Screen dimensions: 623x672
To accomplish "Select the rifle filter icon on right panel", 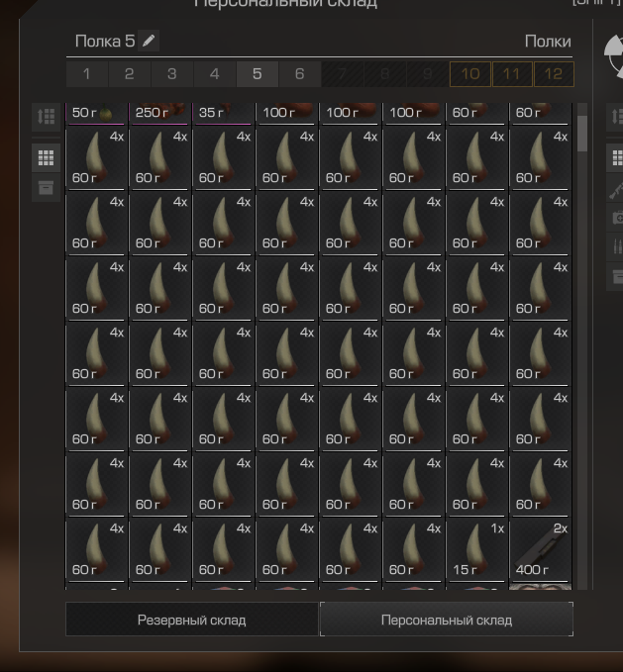I will tap(616, 188).
